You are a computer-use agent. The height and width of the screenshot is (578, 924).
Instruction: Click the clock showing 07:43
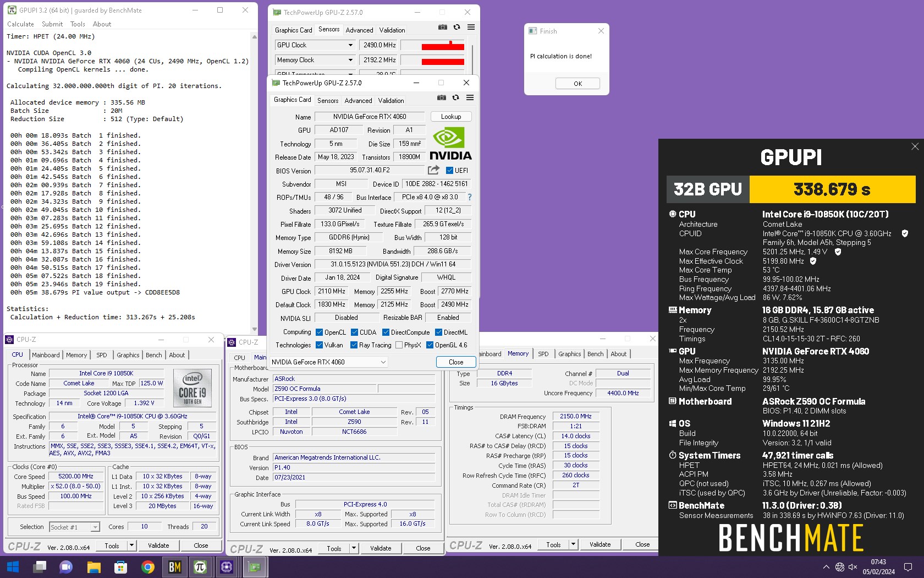[x=878, y=562]
